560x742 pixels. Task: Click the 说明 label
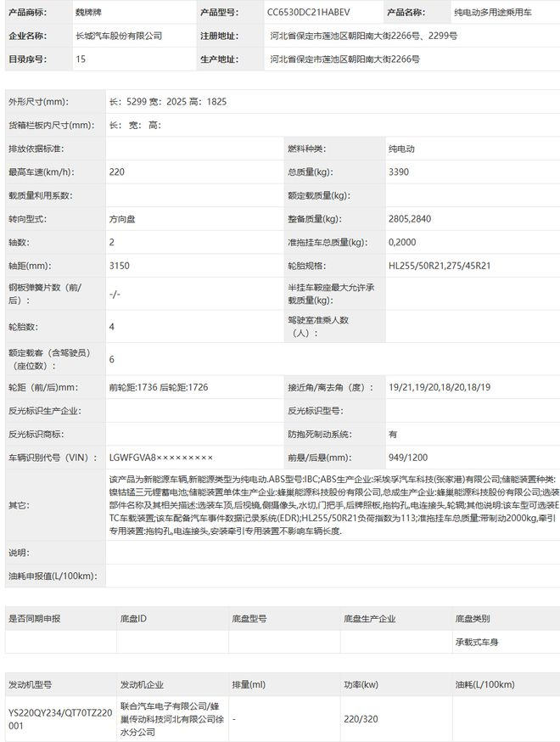tap(19, 553)
